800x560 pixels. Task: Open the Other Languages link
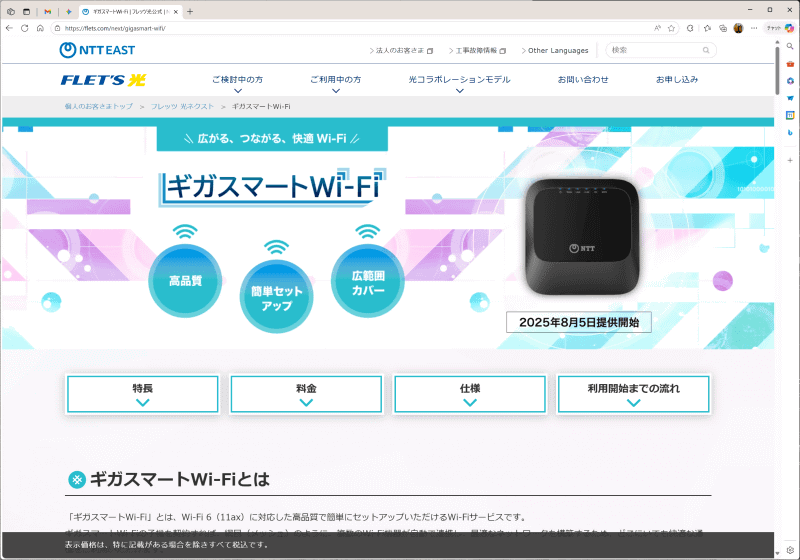click(555, 50)
